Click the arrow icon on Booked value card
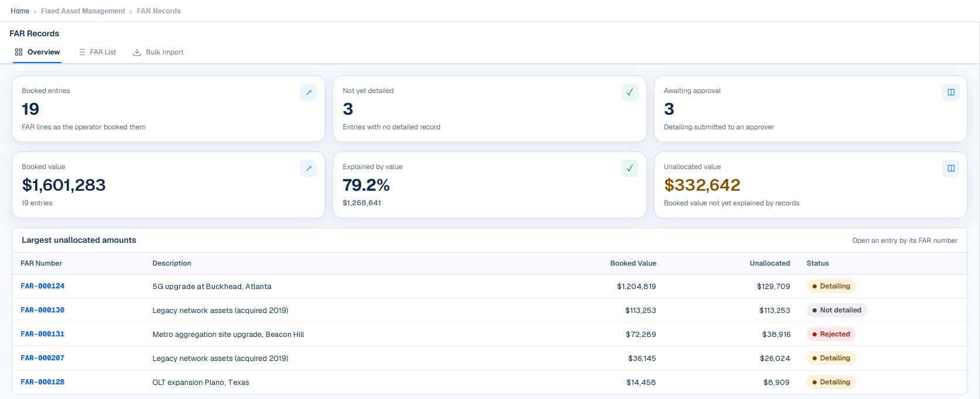Screen dimensions: 980x399 pyautogui.click(x=309, y=168)
